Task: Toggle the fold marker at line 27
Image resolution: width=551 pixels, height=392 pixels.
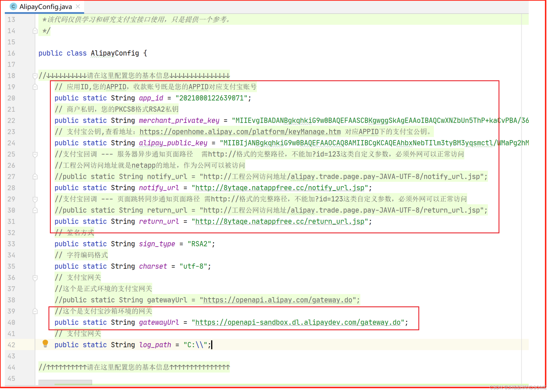Action: [x=35, y=177]
